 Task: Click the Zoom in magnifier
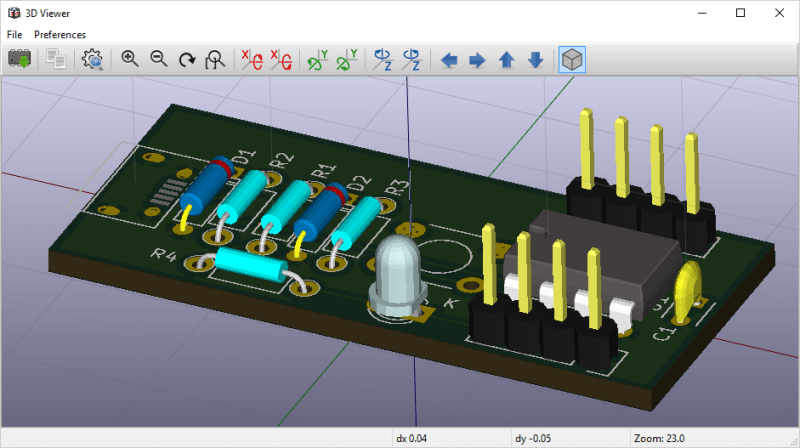130,60
